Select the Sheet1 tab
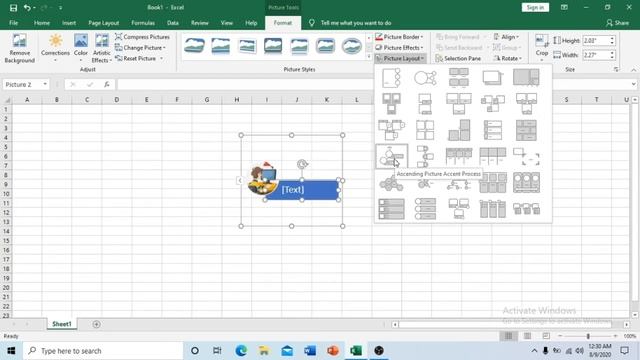Viewport: 640px width, 360px height. [62, 324]
